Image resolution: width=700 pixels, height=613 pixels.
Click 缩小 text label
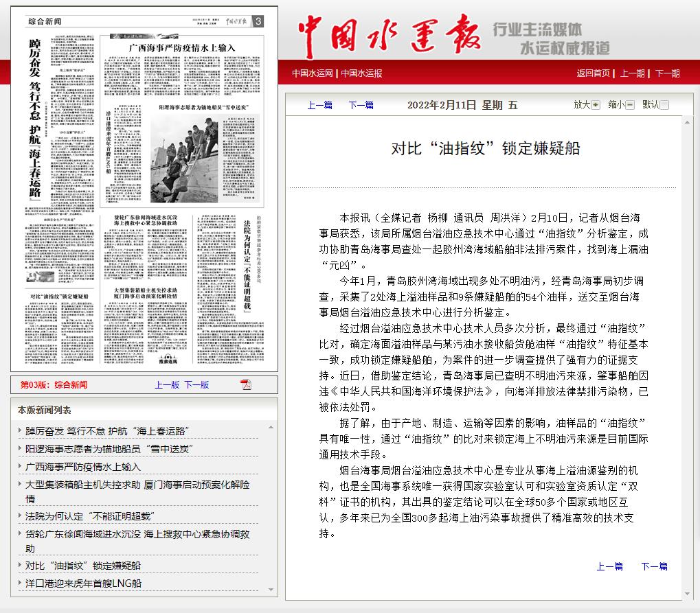coord(616,105)
